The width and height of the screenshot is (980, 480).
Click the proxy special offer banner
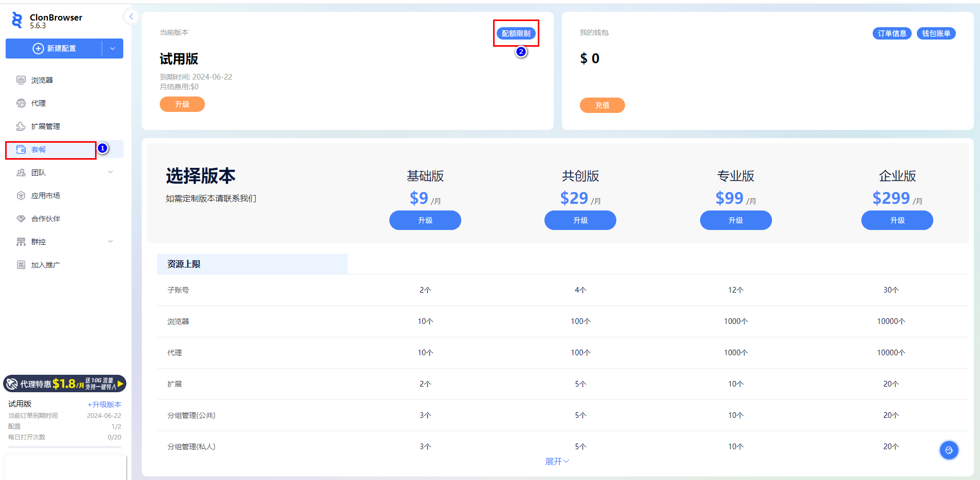click(65, 383)
